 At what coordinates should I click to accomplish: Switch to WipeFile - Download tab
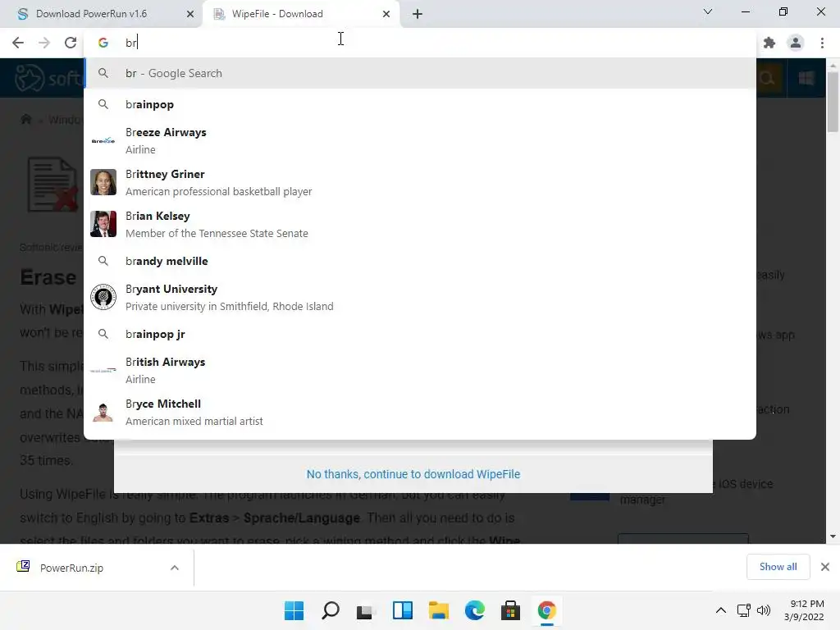click(x=301, y=14)
